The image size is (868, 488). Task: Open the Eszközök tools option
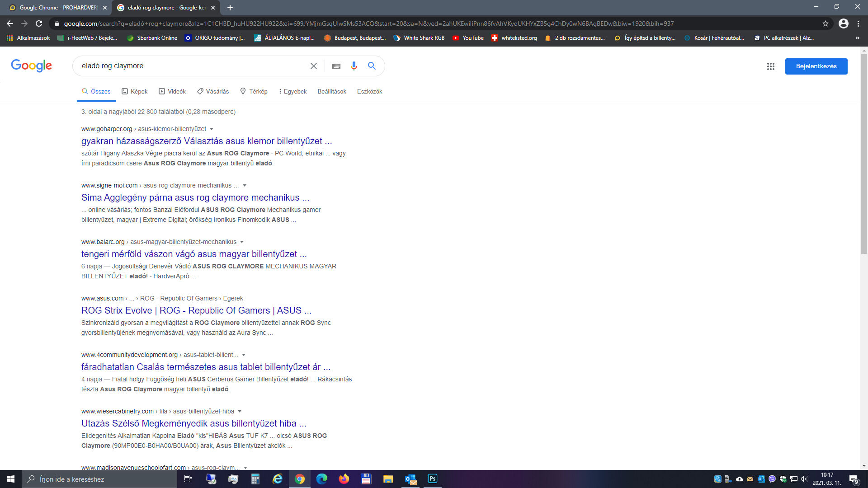pyautogui.click(x=369, y=92)
